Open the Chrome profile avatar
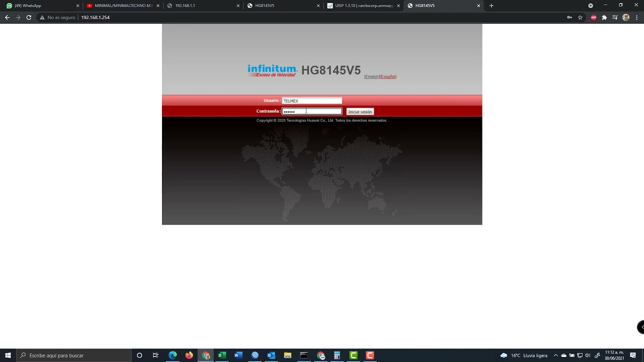 (x=626, y=17)
